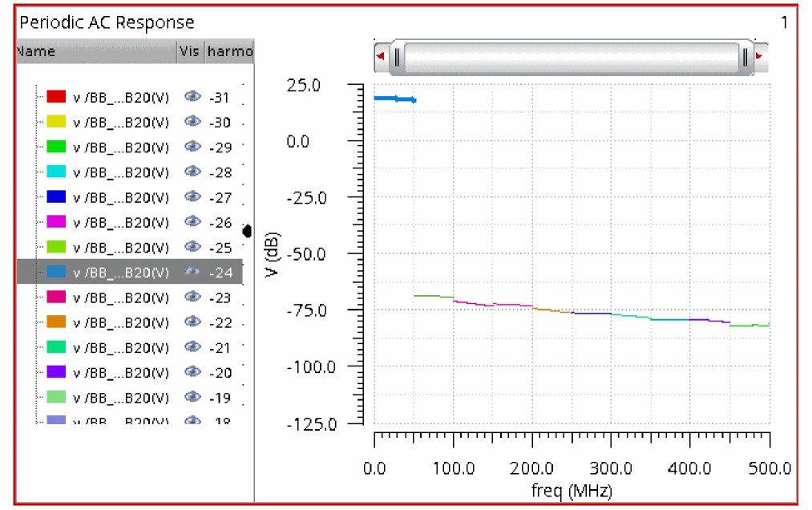Select the harmonic -23 signal row
This screenshot has height=510, width=812.
(x=120, y=297)
